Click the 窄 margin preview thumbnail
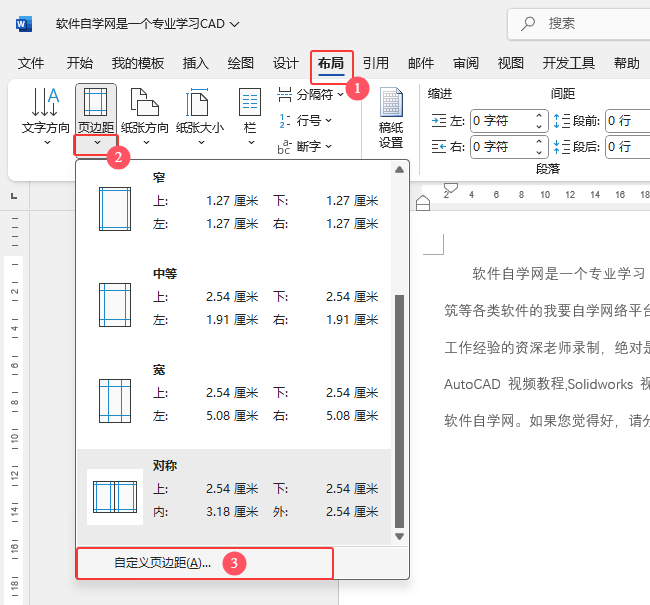The image size is (650, 605). click(115, 209)
